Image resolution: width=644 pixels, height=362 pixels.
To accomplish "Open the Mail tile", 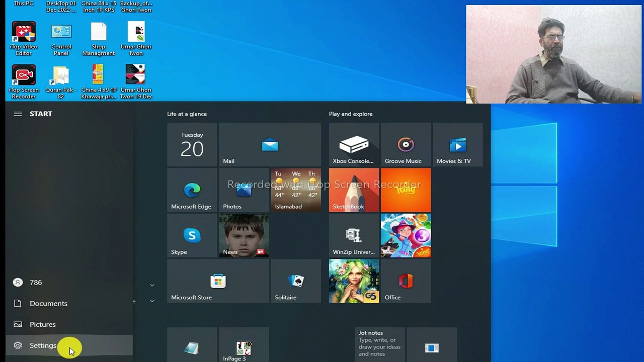I will pyautogui.click(x=270, y=145).
